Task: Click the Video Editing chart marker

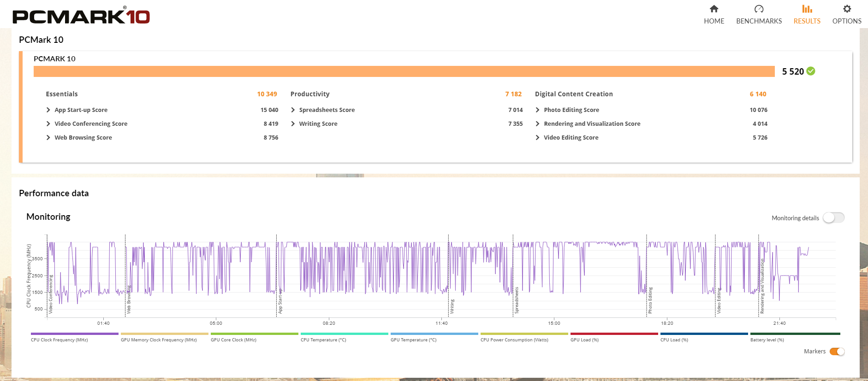Action: point(719,301)
